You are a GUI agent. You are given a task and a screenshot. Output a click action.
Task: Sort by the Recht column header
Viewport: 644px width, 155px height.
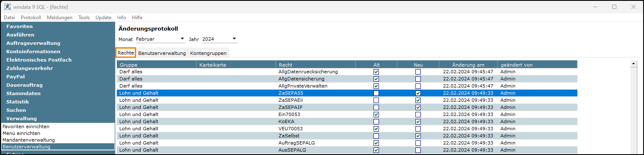coord(315,65)
